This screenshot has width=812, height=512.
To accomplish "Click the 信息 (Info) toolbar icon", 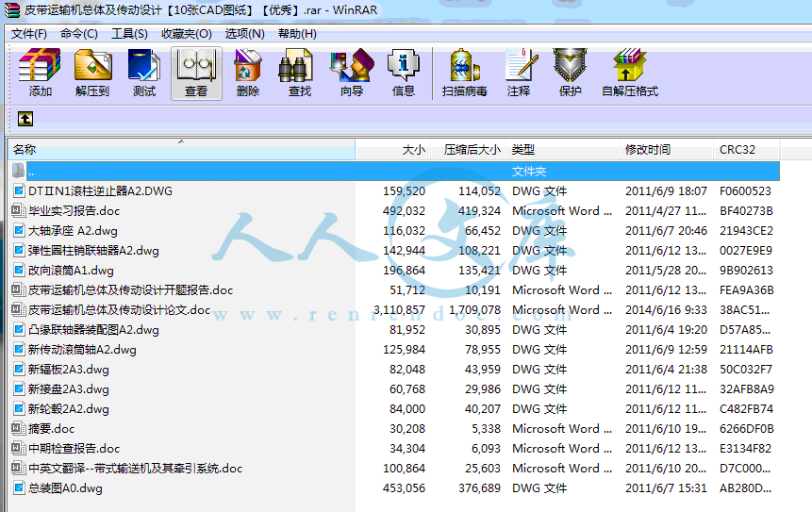I will [403, 66].
